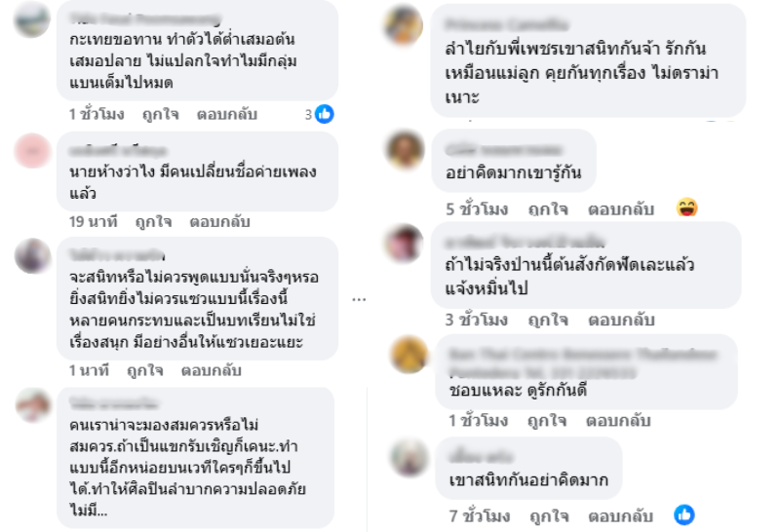Open the profile picture next to อย่าคิดมากเขารู้กัน
Image resolution: width=780 pixels, height=532 pixels.
point(406,149)
